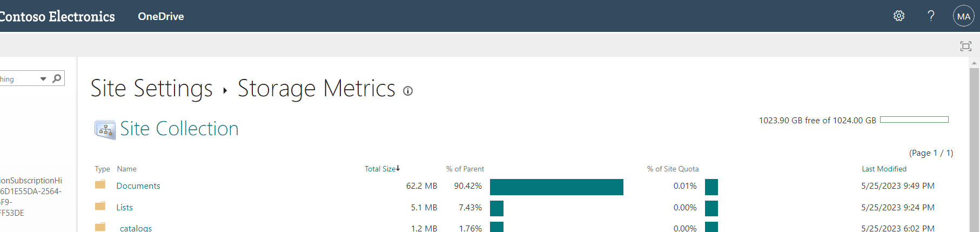This screenshot has width=980, height=232.
Task: Click the scrollbar up arrow
Action: tap(974, 63)
